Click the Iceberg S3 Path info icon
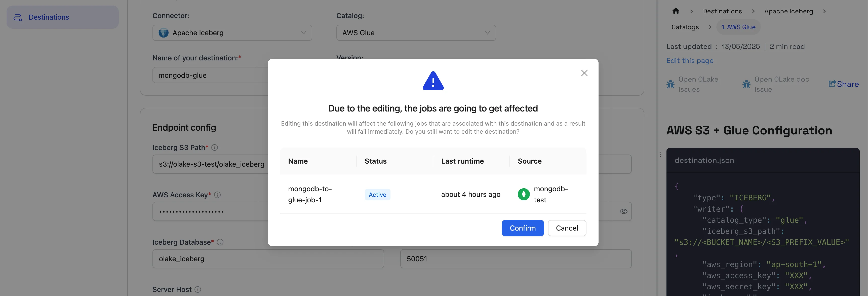Screen dimensions: 868x296 click(215, 148)
